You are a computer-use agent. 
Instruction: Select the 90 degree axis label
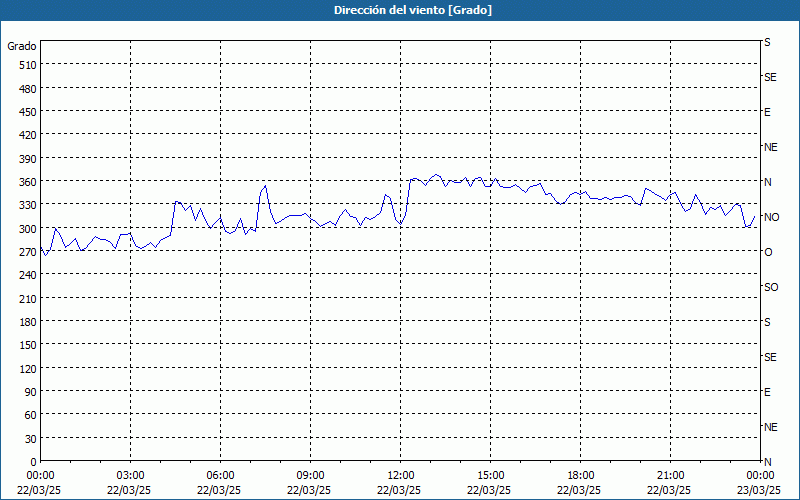click(30, 392)
